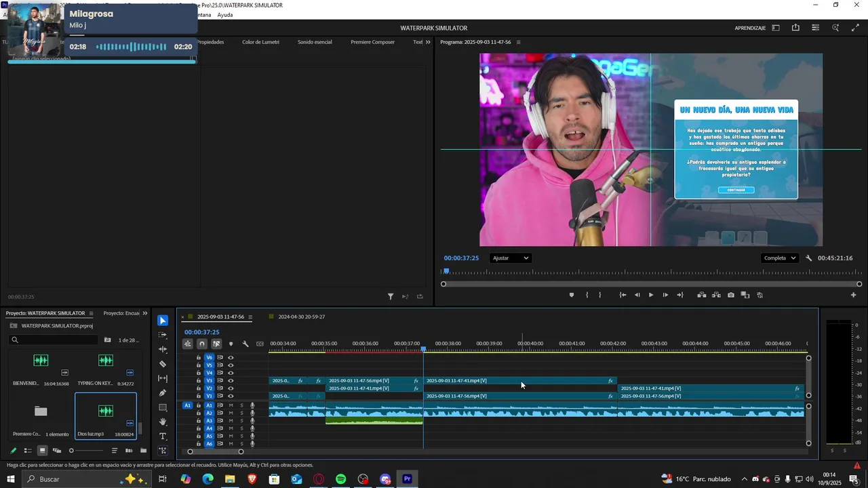The image size is (868, 488).
Task: Toggle sync lock on track V4
Action: click(x=220, y=373)
